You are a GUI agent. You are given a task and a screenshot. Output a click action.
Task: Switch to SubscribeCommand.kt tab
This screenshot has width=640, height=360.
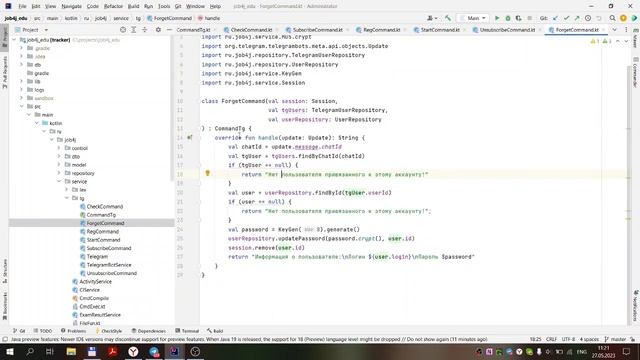pos(317,30)
